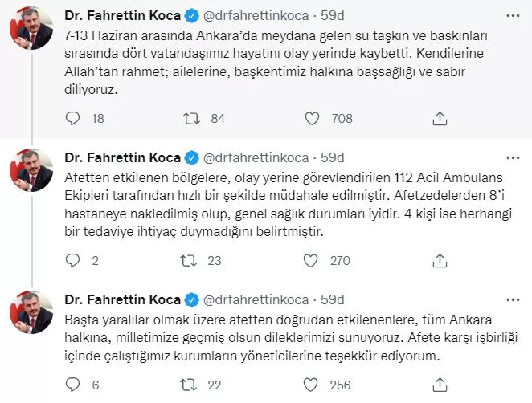Reply to the 112 Acil Ambulans tweet
532x403 pixels.
point(73,260)
